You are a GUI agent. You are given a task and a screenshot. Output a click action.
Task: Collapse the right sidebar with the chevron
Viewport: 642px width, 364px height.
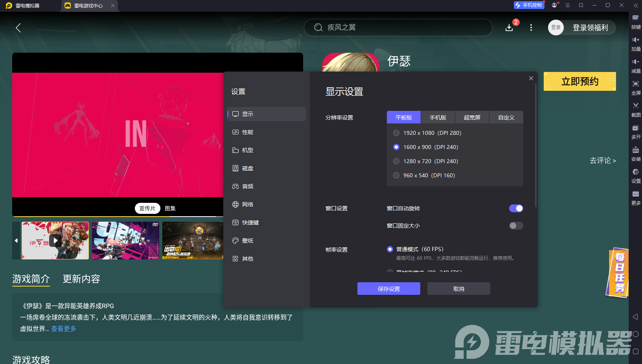(x=636, y=5)
